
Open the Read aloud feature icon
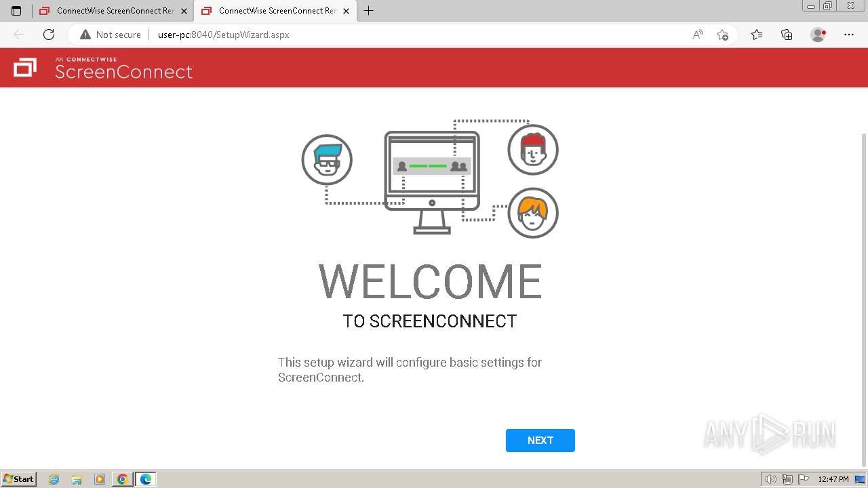pyautogui.click(x=698, y=35)
